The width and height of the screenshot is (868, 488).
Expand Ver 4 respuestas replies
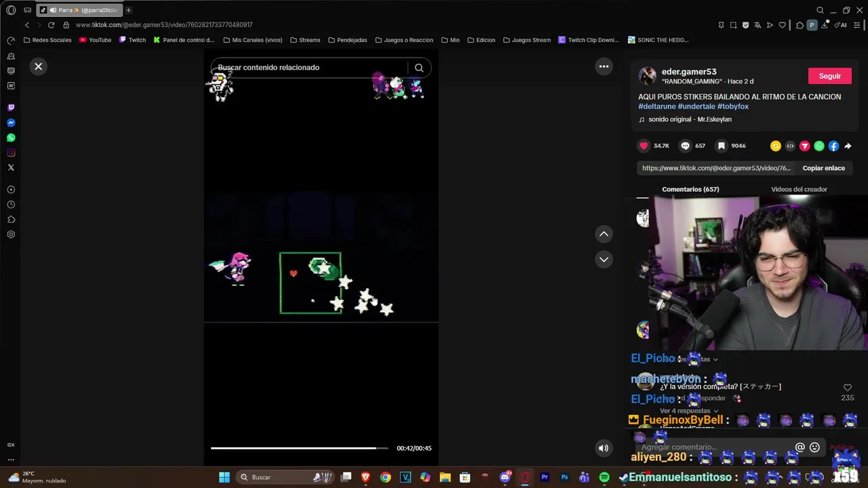coord(689,411)
